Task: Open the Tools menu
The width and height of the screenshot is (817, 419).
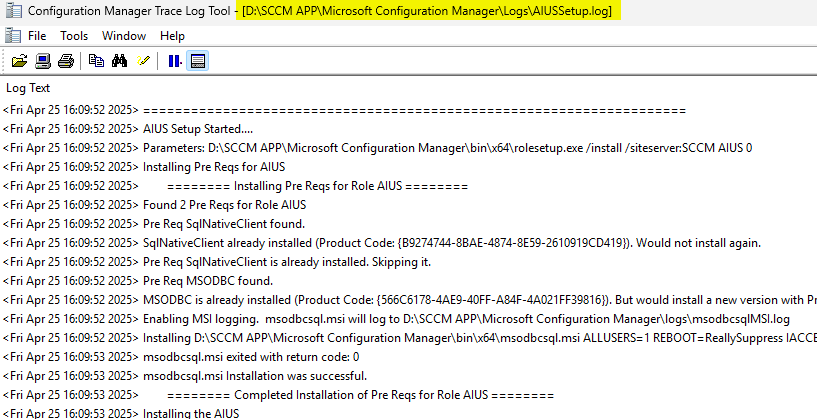Action: pos(74,35)
